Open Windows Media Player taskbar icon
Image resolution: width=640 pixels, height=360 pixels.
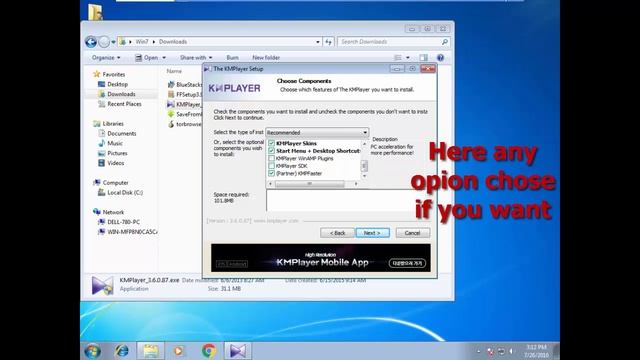coord(179,351)
